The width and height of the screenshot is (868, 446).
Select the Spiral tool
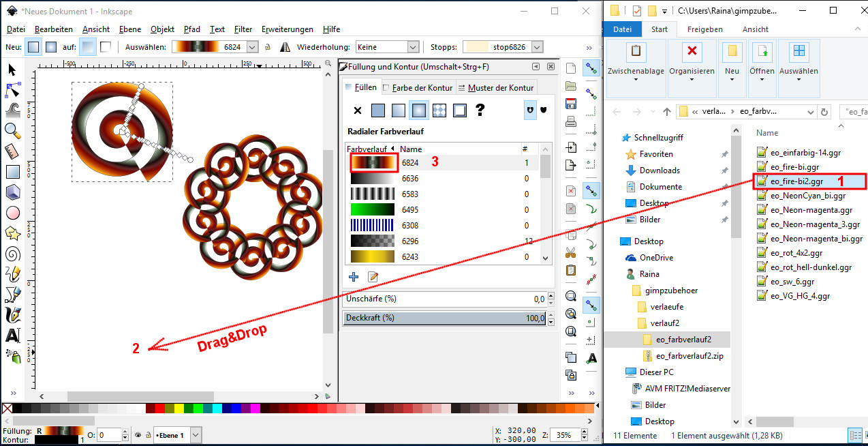pyautogui.click(x=12, y=254)
